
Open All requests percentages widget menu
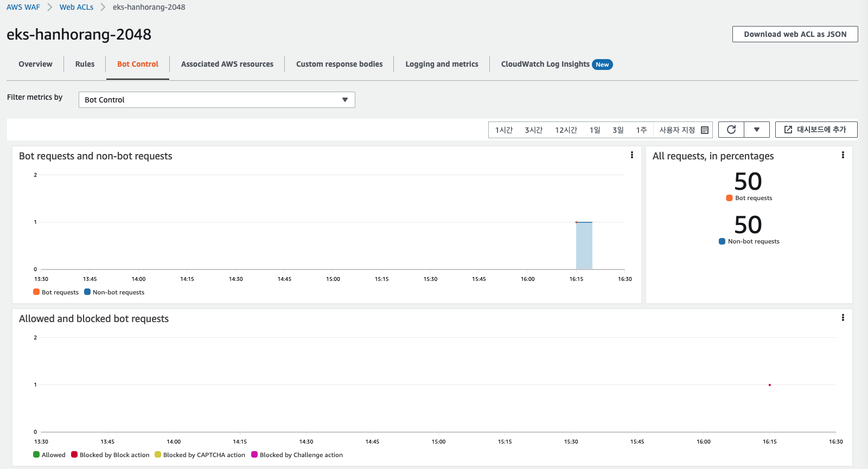click(843, 155)
